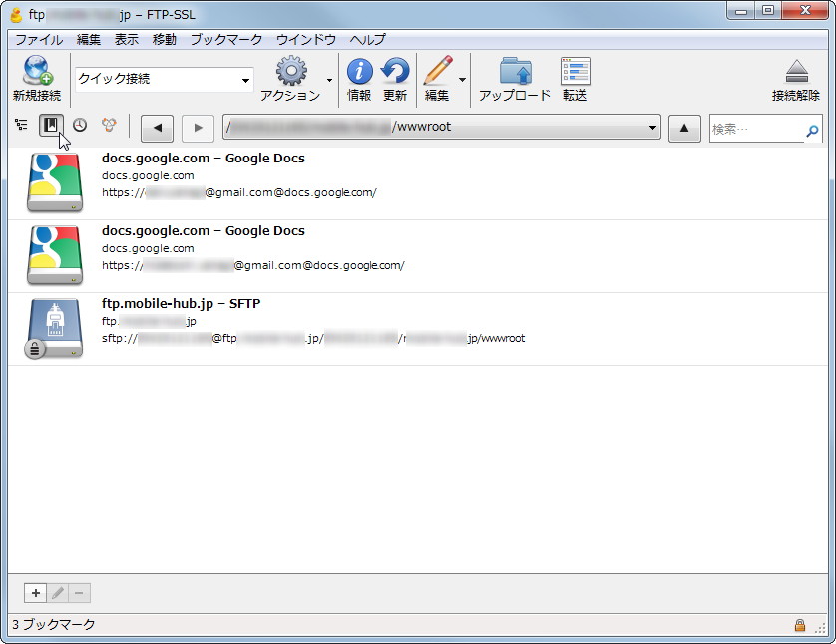The image size is (836, 644).
Task: Open the ファイル menu
Action: tap(38, 40)
